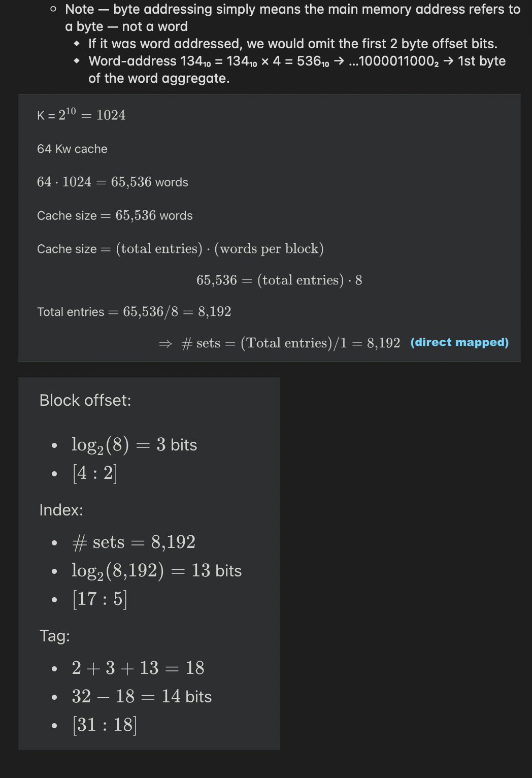Click the "Index:" heading

point(61,510)
